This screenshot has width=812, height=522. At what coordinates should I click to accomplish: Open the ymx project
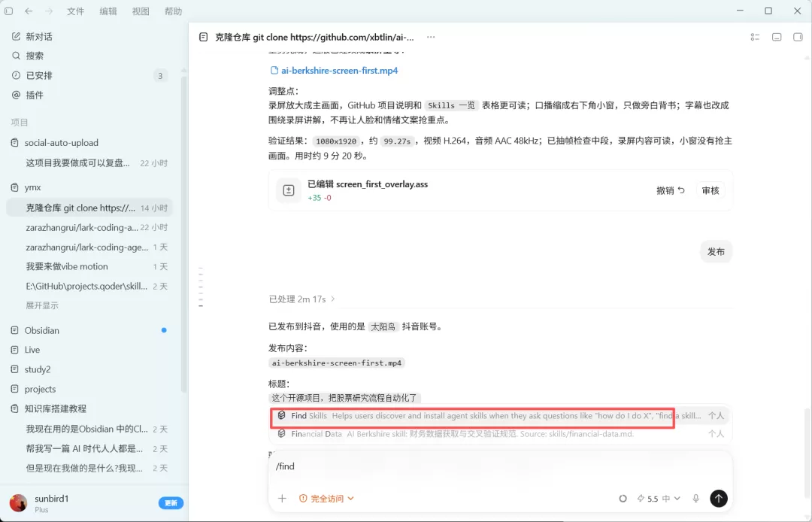32,187
